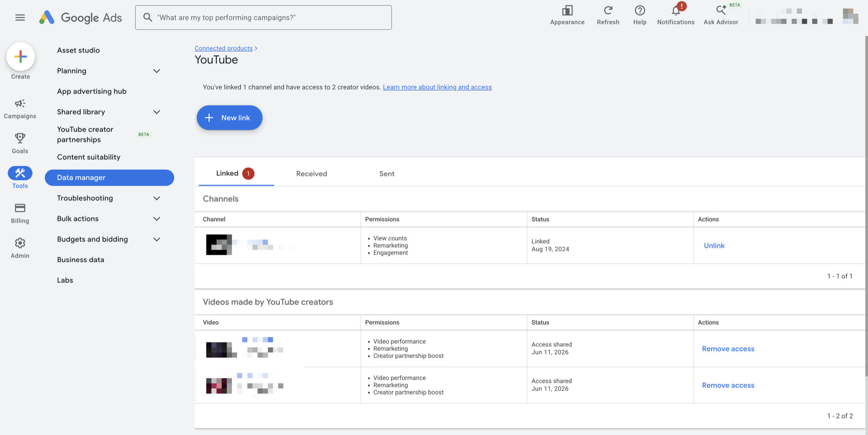Click the page vertical scrollbar
The image size is (868, 435).
tap(866, 206)
